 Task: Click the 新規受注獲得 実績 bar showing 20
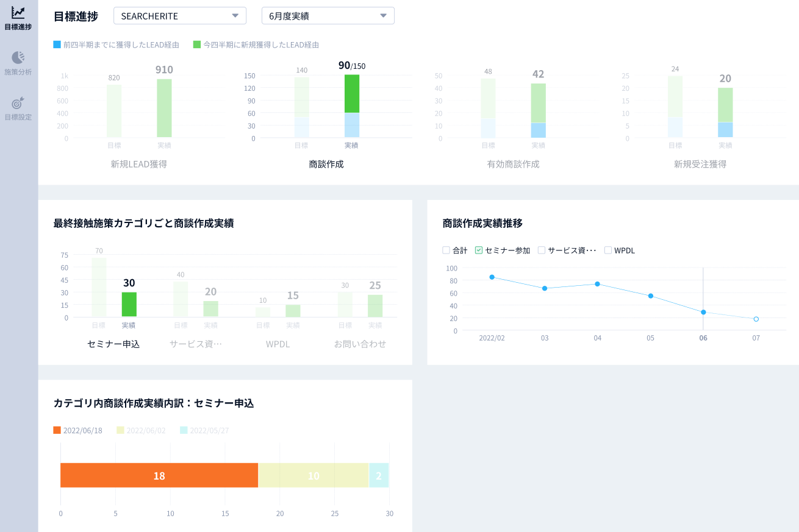click(x=725, y=113)
